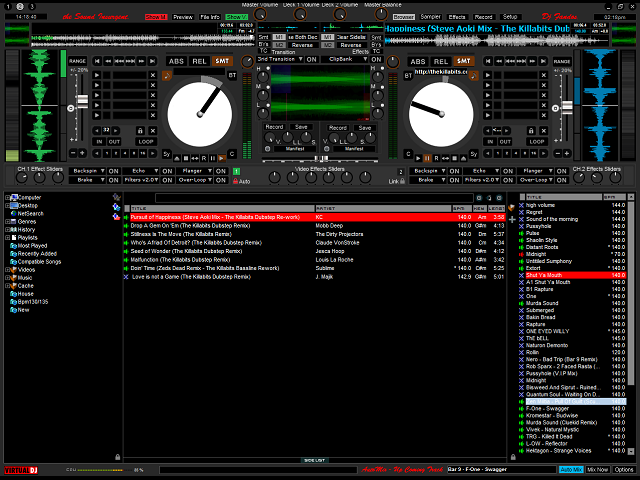
Task: Nudge deck 1 pitch with the plus button
Action: (82, 153)
